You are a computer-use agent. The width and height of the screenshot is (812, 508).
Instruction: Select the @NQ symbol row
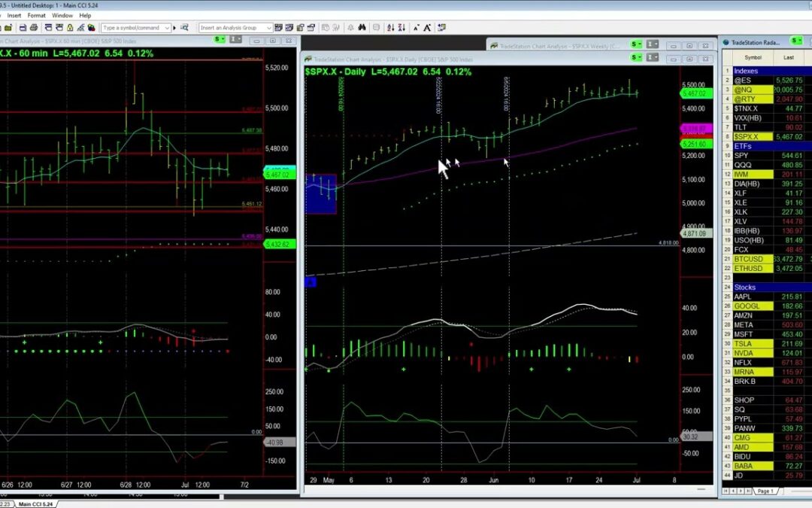[x=767, y=90]
